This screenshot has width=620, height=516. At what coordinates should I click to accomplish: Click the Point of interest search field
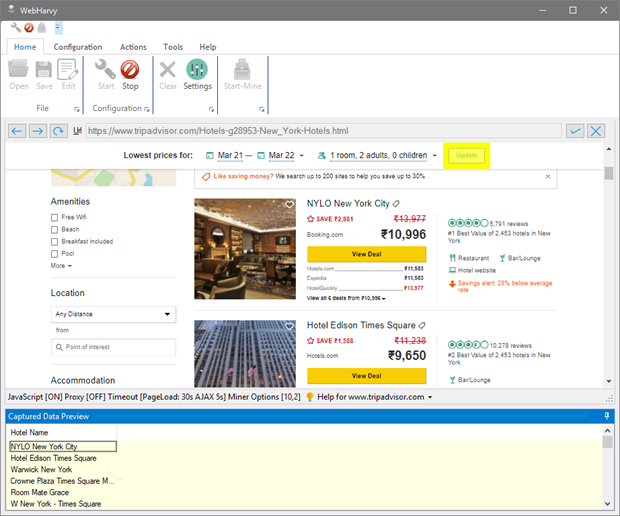pos(113,347)
